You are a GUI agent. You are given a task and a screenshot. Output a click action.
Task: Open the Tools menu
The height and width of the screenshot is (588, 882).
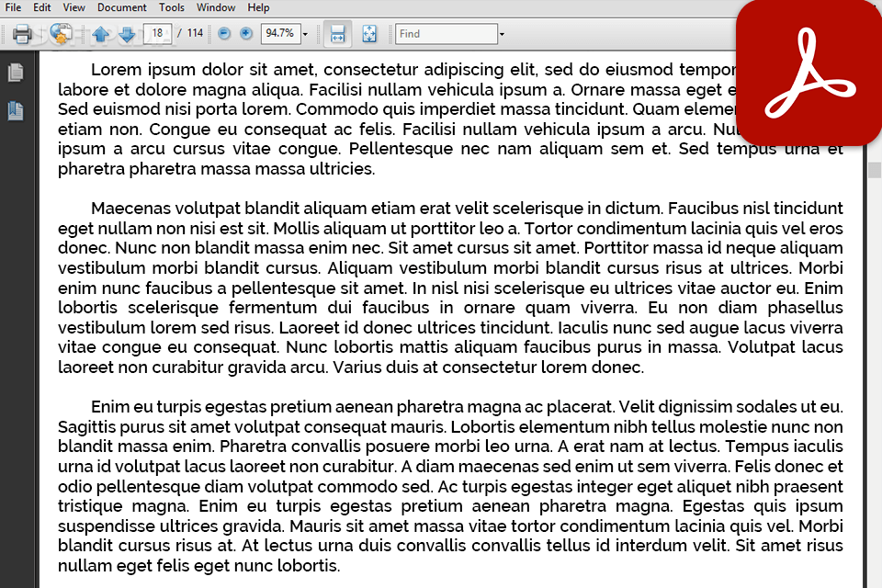[x=172, y=7]
